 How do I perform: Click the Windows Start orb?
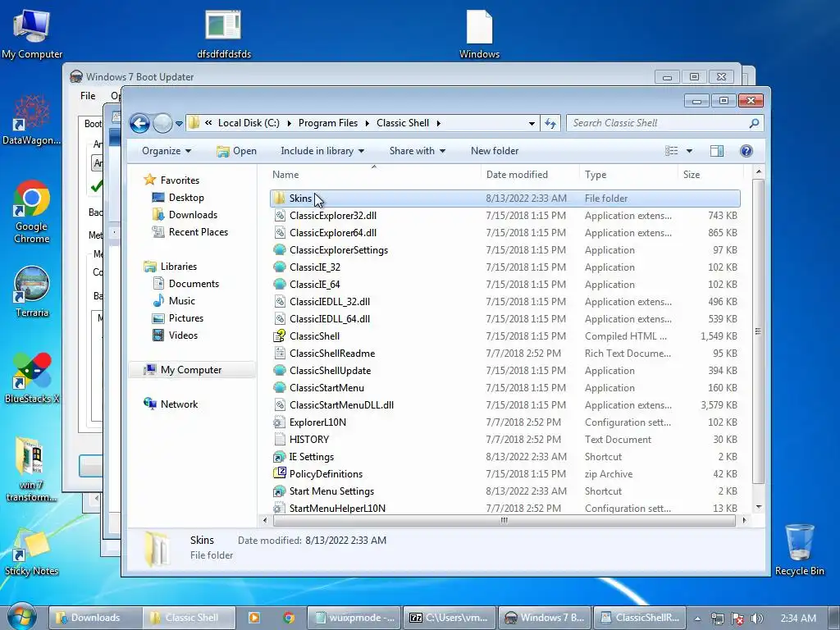[x=22, y=617]
